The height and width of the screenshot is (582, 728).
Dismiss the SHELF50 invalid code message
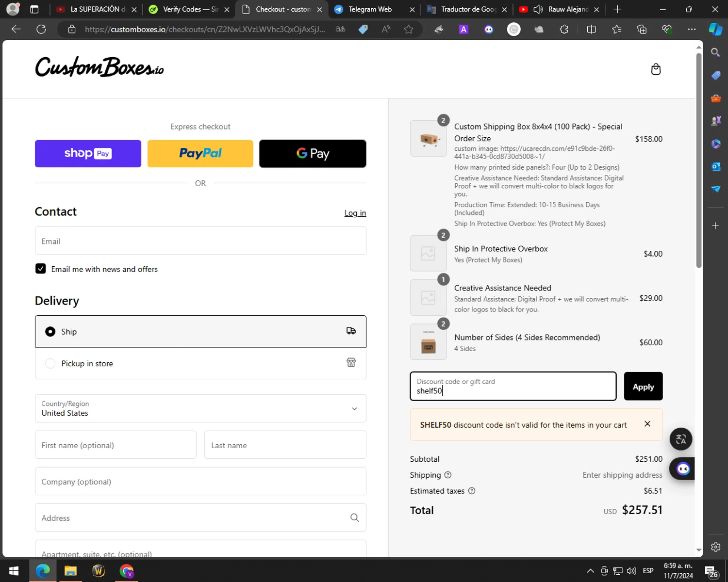coord(647,424)
